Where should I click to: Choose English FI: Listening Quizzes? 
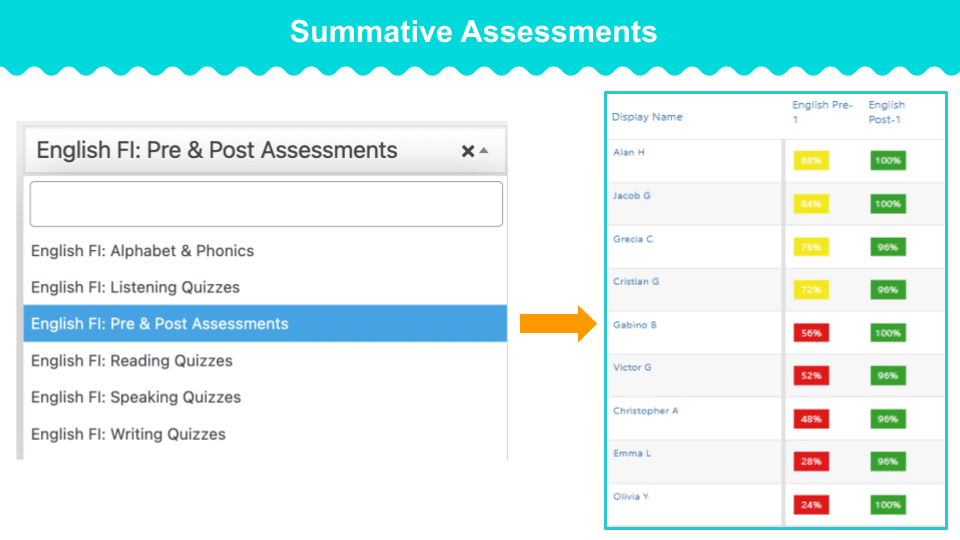pyautogui.click(x=135, y=287)
